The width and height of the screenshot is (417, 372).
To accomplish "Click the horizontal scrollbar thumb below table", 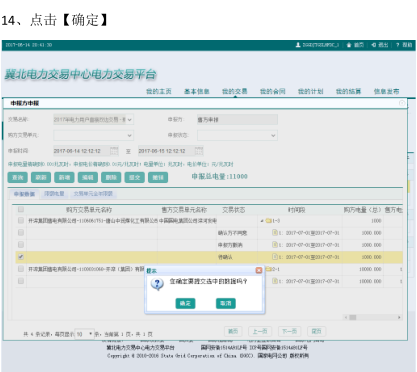I will pyautogui.click(x=353, y=317).
